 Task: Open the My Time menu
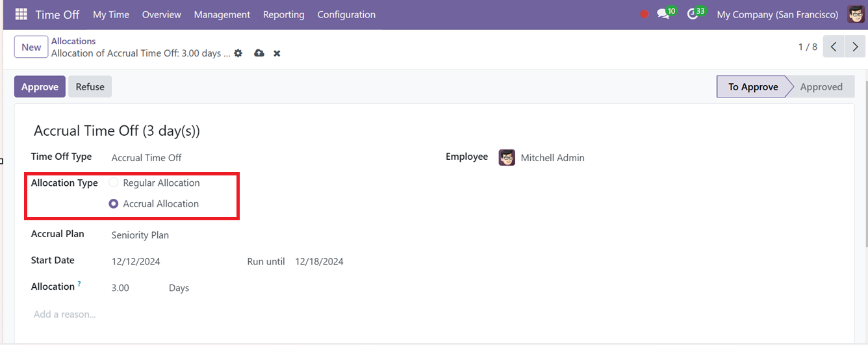pos(111,14)
